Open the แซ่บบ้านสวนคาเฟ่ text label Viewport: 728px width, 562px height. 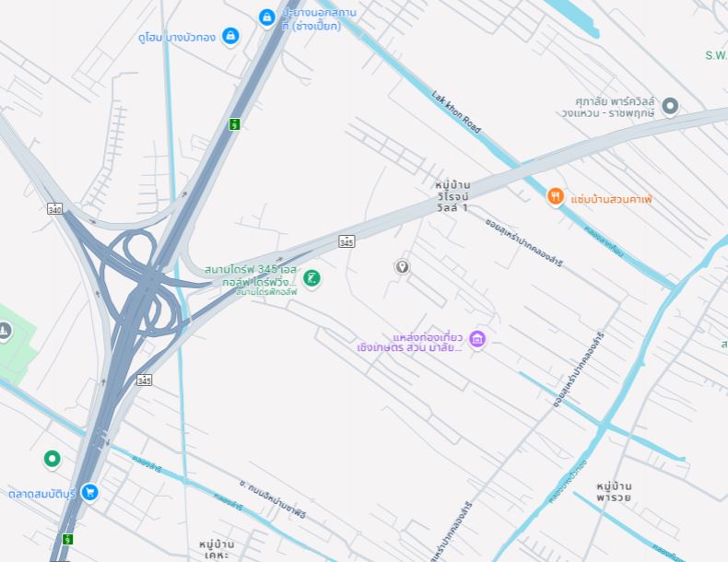pyautogui.click(x=612, y=200)
